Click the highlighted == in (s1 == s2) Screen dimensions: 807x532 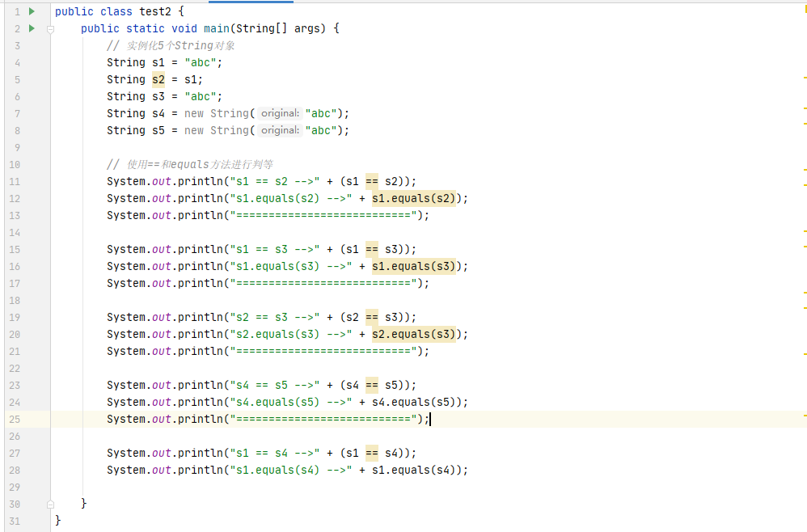(x=372, y=181)
